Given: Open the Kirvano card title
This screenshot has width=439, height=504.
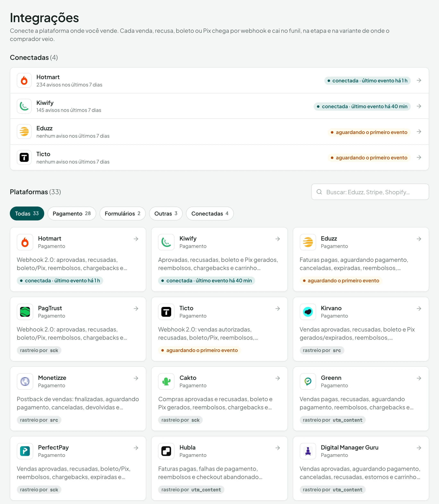Looking at the screenshot, I should coord(331,308).
